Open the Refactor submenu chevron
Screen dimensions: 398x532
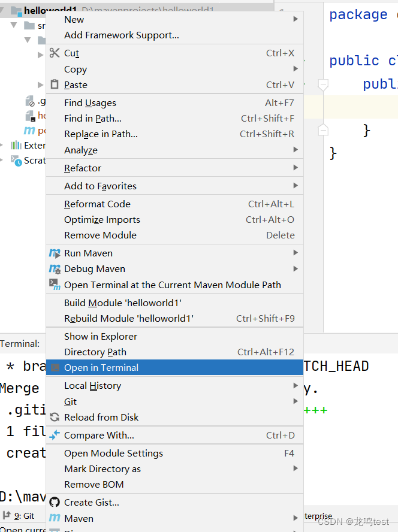[294, 168]
